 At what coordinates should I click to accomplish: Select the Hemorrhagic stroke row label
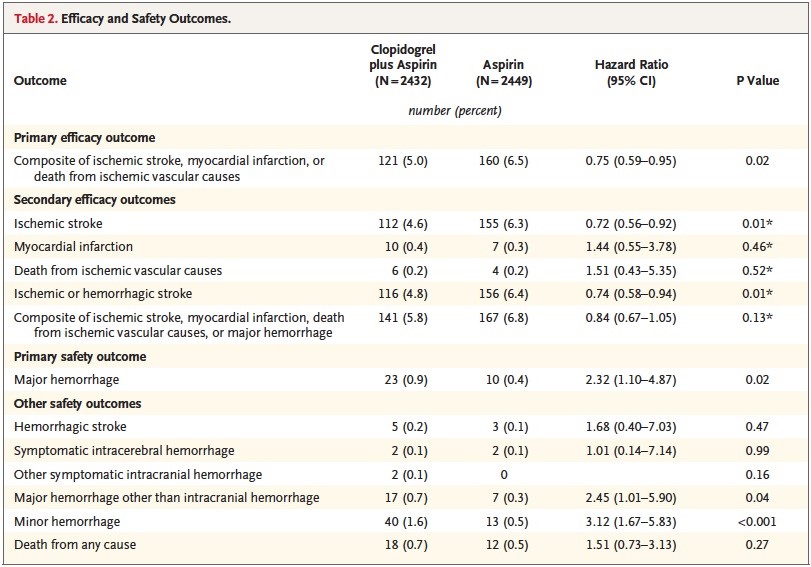[x=70, y=427]
